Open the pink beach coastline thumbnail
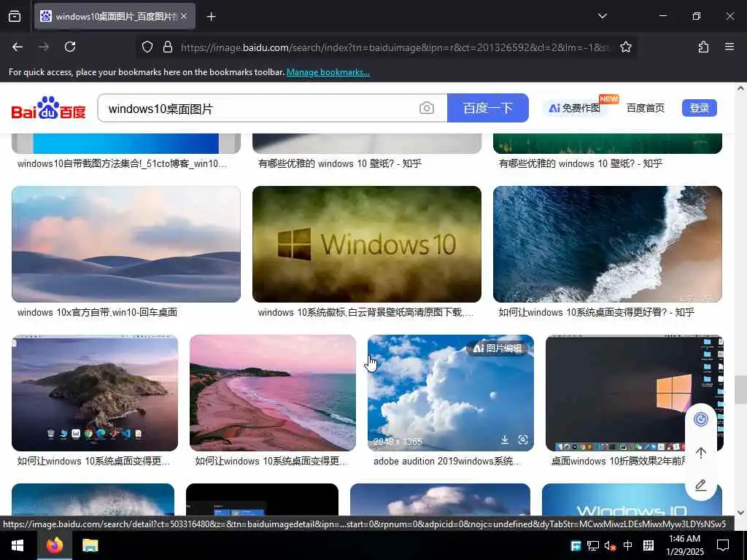This screenshot has width=747, height=560. pyautogui.click(x=273, y=393)
